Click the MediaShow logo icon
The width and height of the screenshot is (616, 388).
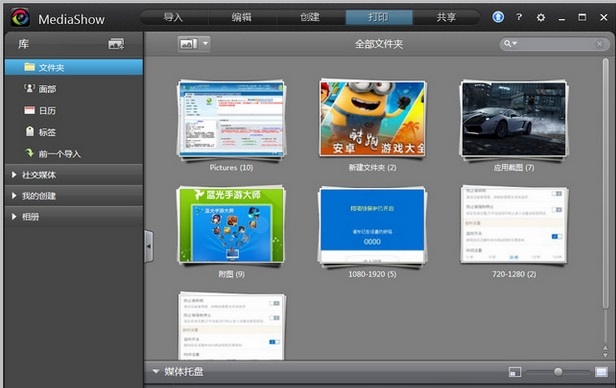click(x=20, y=18)
